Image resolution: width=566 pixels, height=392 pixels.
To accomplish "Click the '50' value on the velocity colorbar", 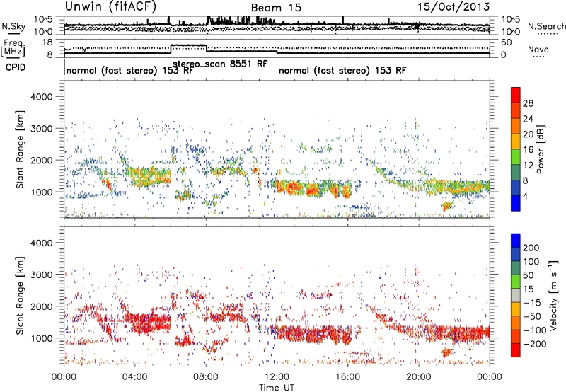I will [x=528, y=275].
